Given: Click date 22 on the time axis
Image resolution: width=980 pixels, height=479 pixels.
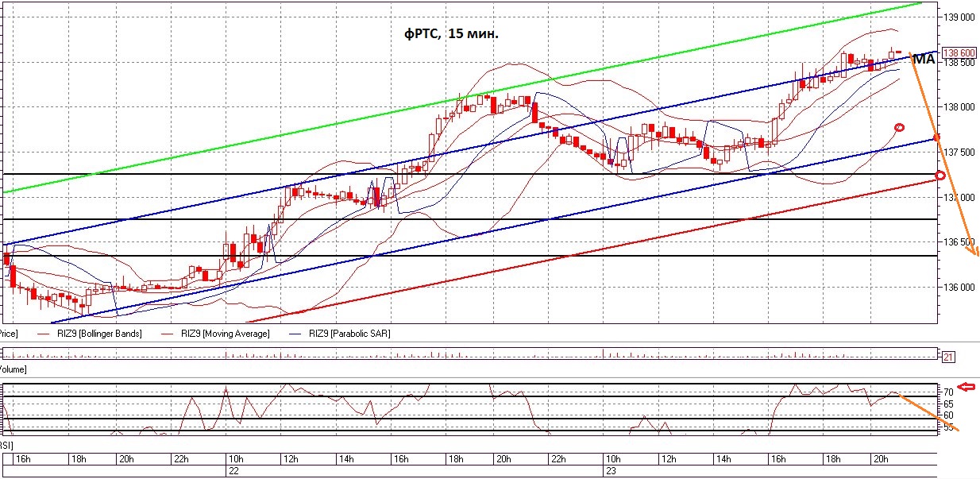Looking at the screenshot, I should point(233,471).
